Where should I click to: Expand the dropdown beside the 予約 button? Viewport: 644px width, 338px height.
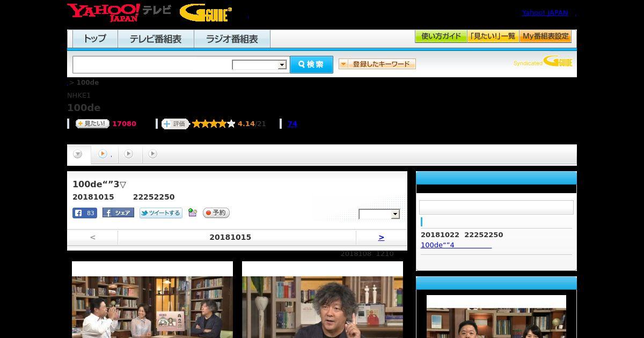pyautogui.click(x=379, y=214)
